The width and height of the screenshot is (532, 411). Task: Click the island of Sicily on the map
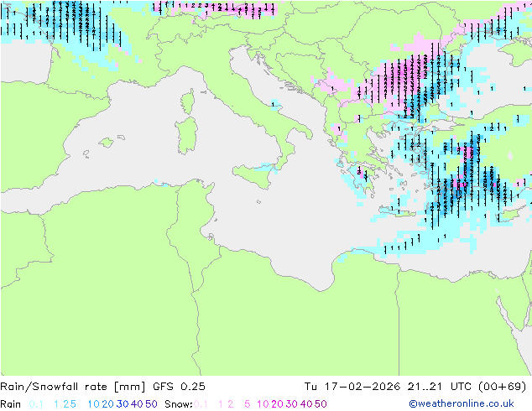[253, 175]
